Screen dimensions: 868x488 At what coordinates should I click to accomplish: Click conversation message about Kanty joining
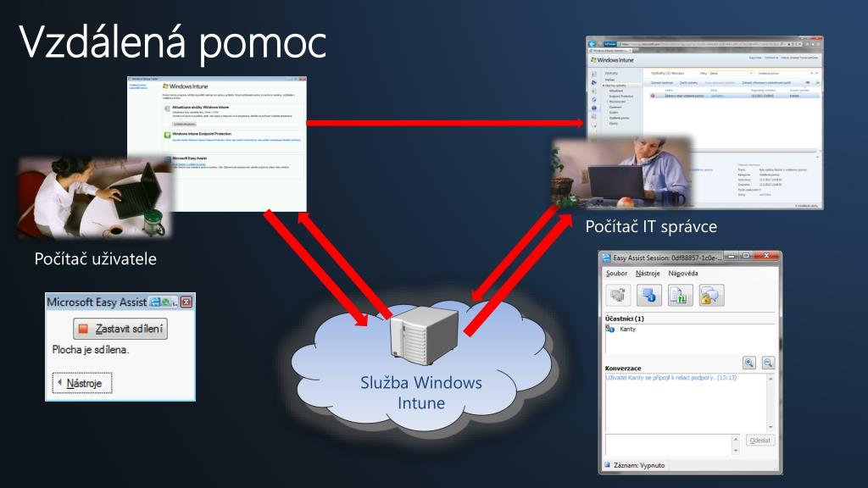(671, 377)
